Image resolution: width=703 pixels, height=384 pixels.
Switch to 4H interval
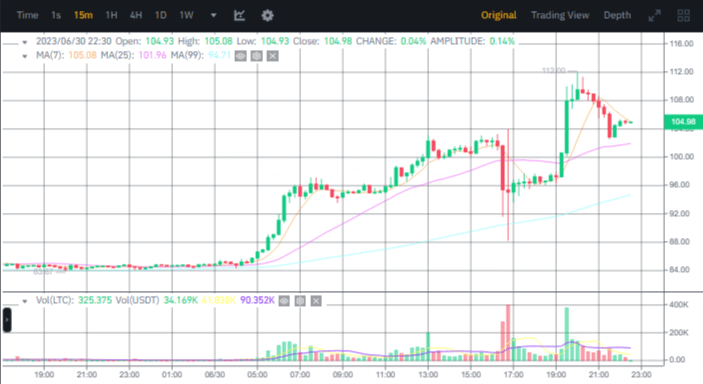[x=136, y=15]
